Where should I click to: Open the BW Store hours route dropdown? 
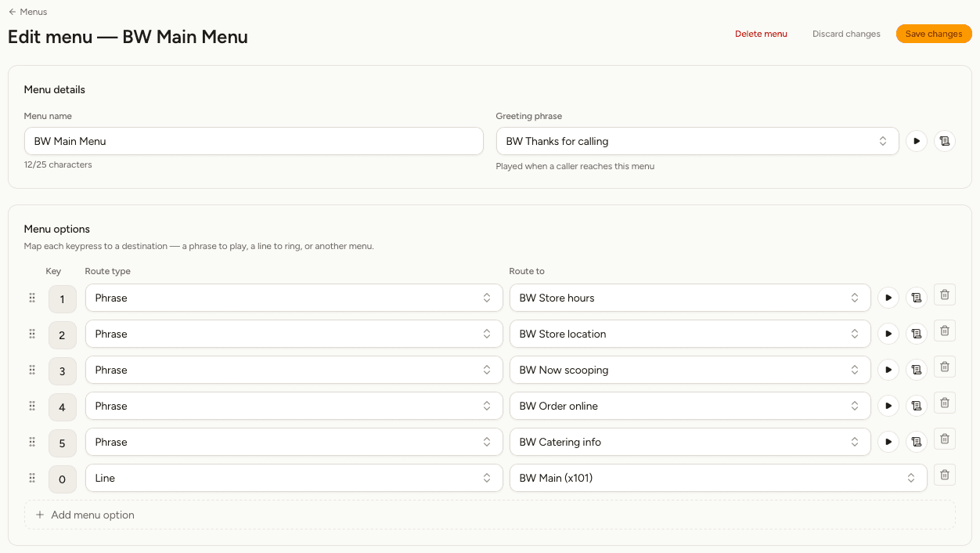click(x=690, y=298)
